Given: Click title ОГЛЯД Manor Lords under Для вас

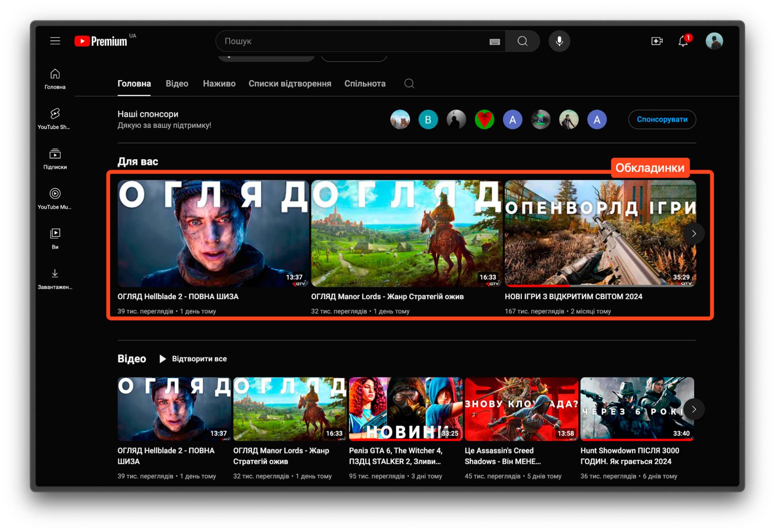Looking at the screenshot, I should pyautogui.click(x=387, y=296).
